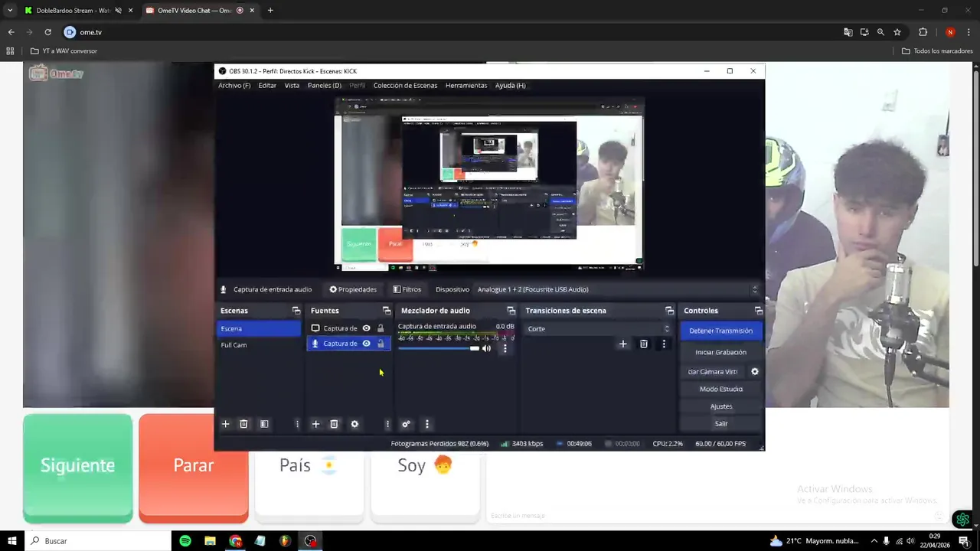
Task: Add a new scene in Escenas panel
Action: click(225, 424)
